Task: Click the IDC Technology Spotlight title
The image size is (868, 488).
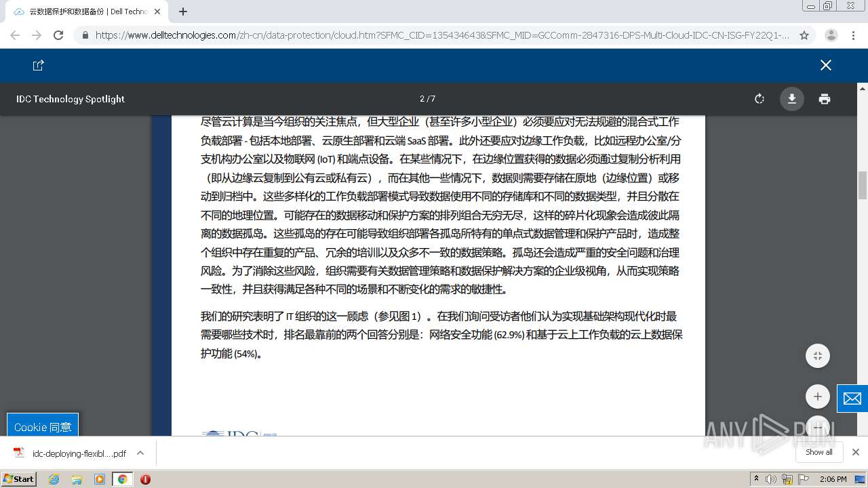Action: coord(71,99)
